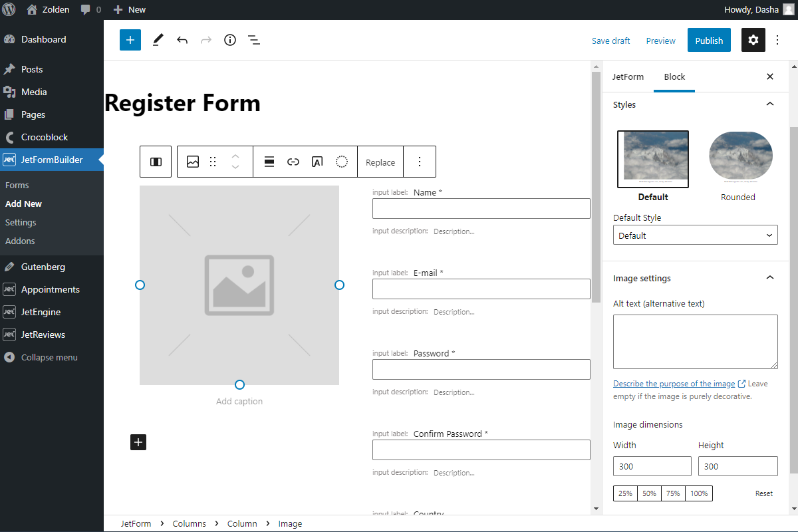Select the Rounded image style
Viewport: 798px width, 532px height.
click(739, 156)
